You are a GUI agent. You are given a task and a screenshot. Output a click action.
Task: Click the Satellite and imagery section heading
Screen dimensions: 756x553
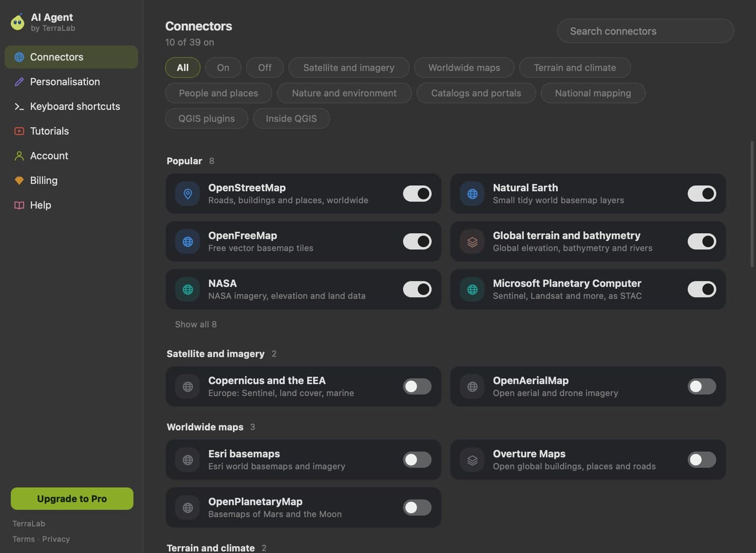[215, 354]
